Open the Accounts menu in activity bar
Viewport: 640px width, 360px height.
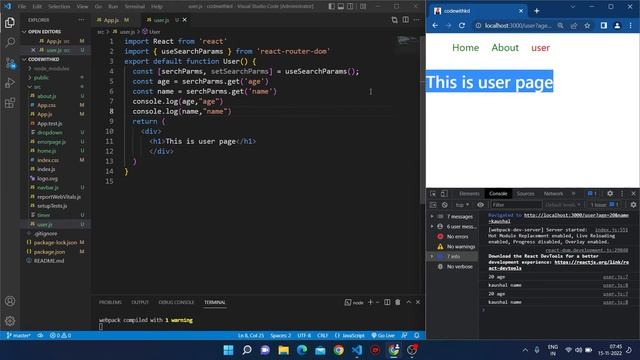pyautogui.click(x=10, y=301)
